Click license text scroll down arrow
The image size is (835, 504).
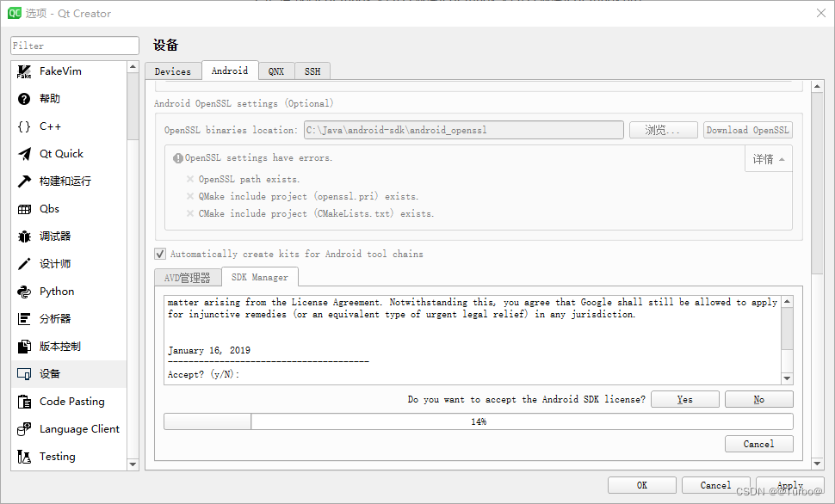(787, 378)
